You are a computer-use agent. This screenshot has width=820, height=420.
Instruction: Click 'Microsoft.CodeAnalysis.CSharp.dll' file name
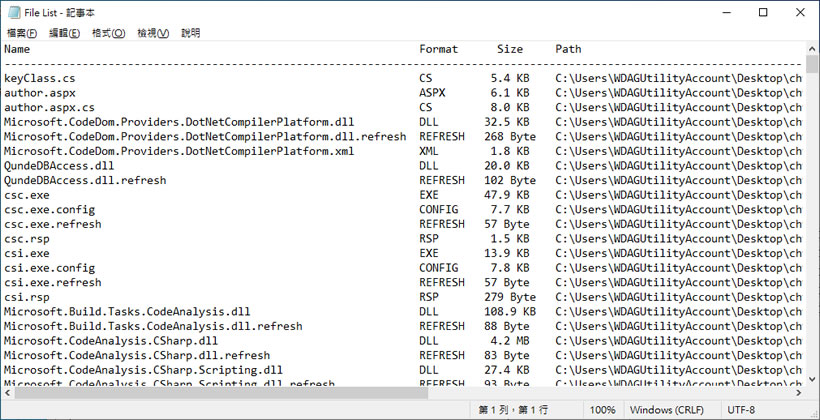pos(111,341)
